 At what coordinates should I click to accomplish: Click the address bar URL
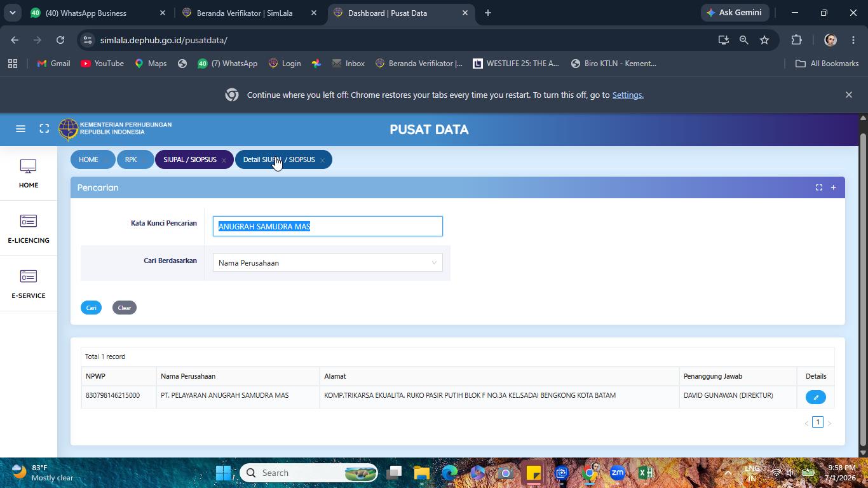(x=164, y=40)
